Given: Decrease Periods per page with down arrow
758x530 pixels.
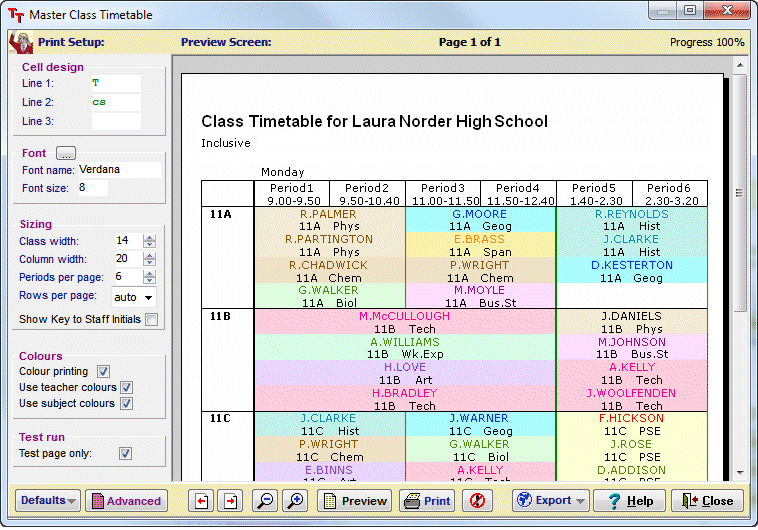Looking at the screenshot, I should pyautogui.click(x=149, y=280).
